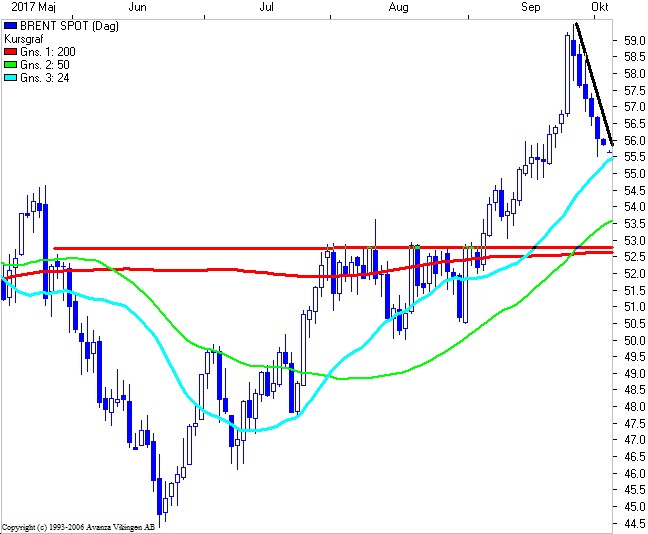Image resolution: width=648 pixels, height=534 pixels.
Task: Click the green Gns. 2 legend swatch
Action: coord(11,64)
